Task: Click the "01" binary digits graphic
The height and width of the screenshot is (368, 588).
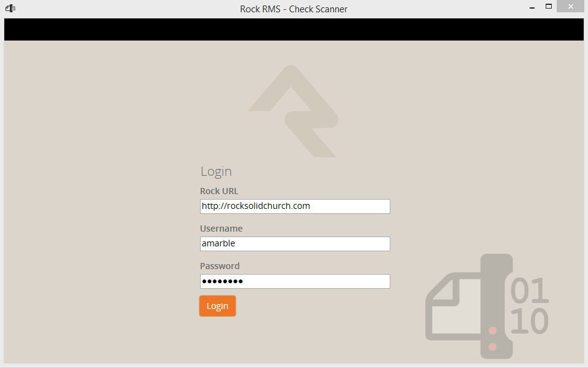Action: click(x=529, y=291)
